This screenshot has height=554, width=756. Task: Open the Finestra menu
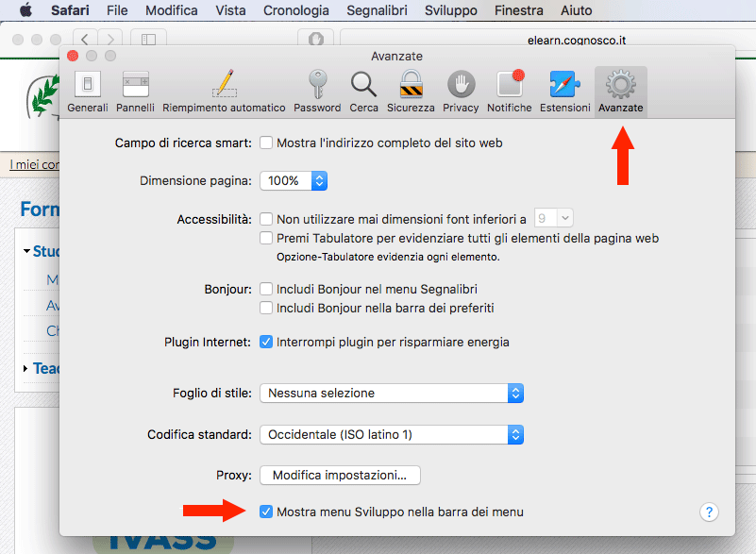pos(519,10)
